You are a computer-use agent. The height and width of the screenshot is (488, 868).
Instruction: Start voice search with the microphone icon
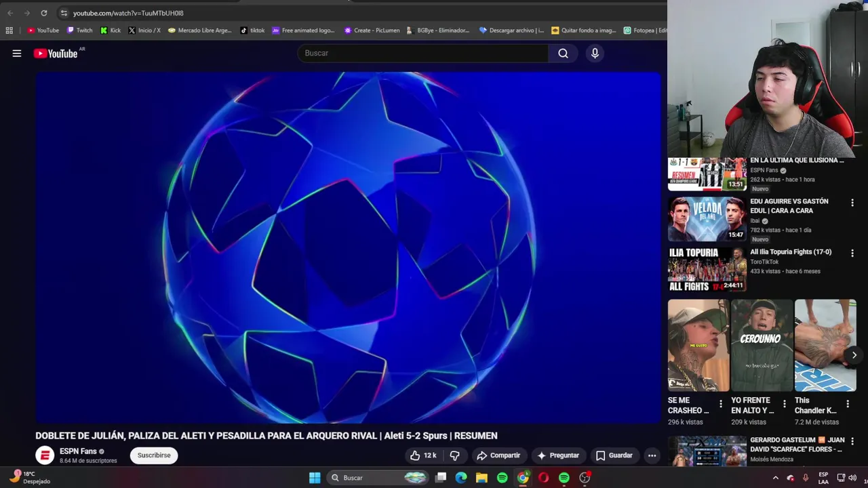(595, 54)
